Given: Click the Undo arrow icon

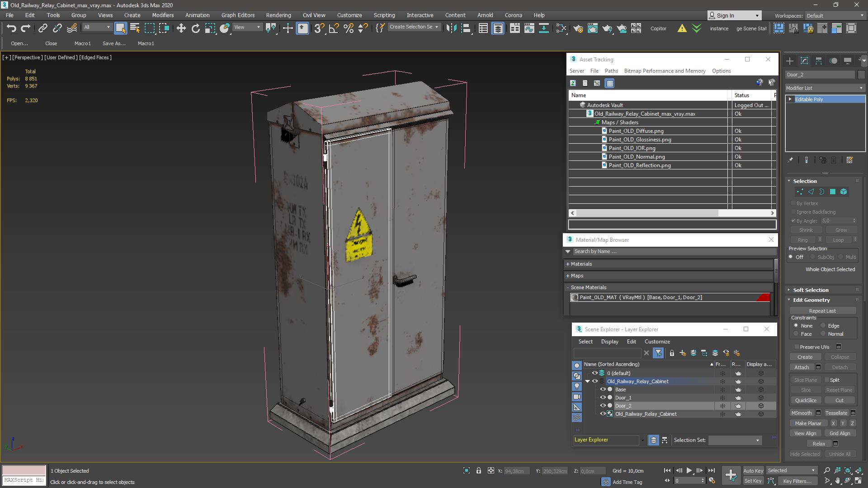Looking at the screenshot, I should [x=11, y=28].
